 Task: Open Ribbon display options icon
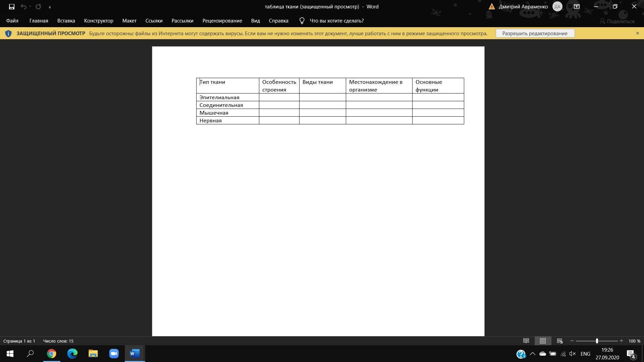tap(577, 6)
